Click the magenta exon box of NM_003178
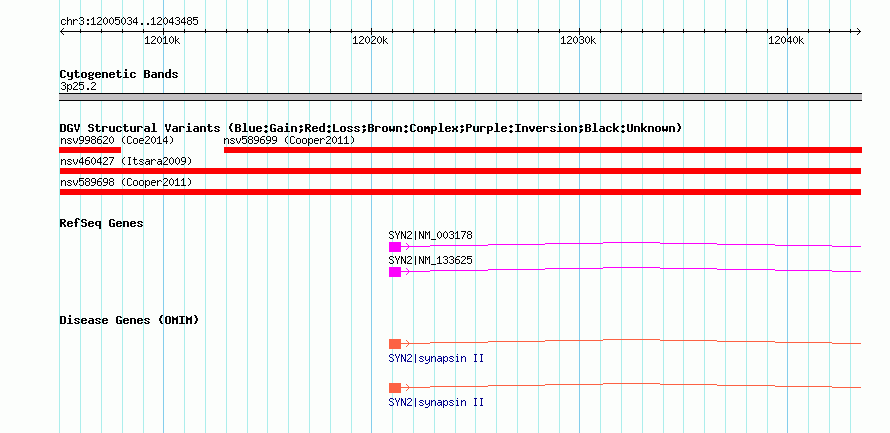The image size is (890, 433). click(x=395, y=247)
